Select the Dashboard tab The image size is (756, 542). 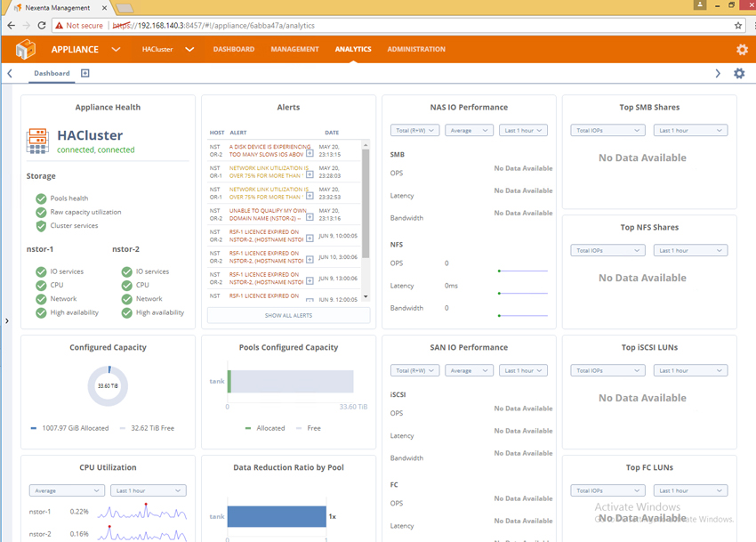[x=52, y=73]
